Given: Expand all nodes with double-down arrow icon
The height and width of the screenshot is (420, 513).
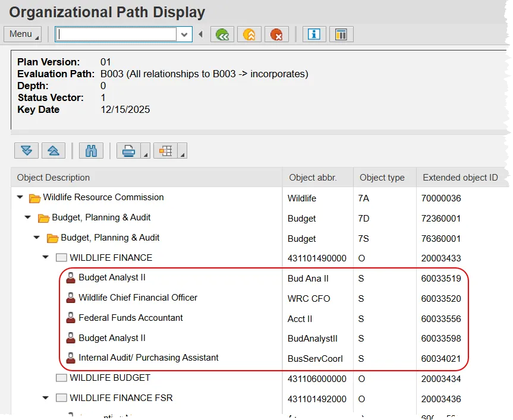Looking at the screenshot, I should pos(27,151).
